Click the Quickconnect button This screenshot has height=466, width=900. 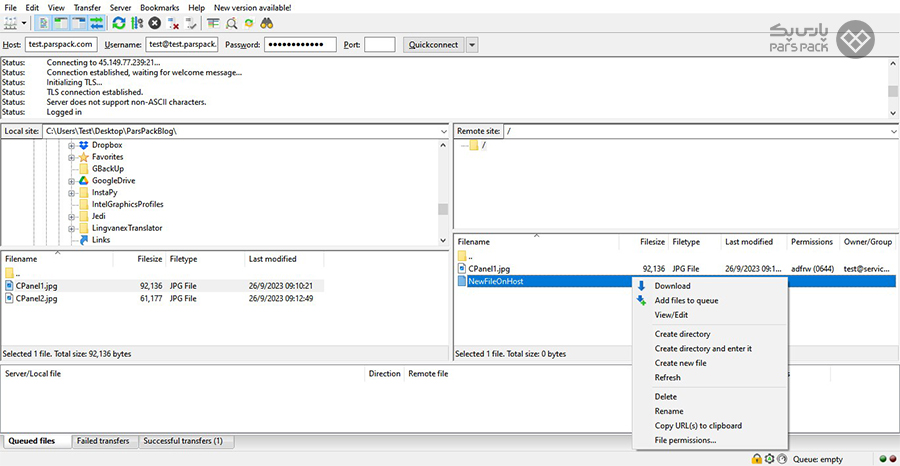pos(433,45)
